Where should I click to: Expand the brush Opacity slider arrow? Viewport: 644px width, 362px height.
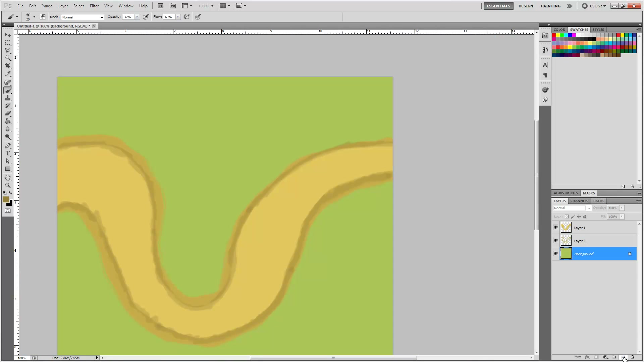pyautogui.click(x=137, y=17)
